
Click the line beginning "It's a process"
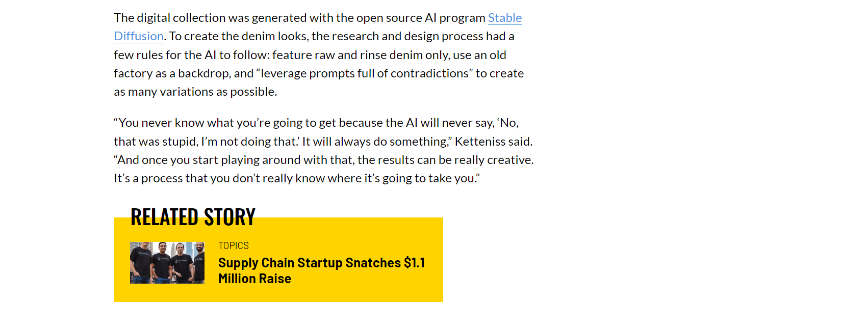click(x=296, y=178)
